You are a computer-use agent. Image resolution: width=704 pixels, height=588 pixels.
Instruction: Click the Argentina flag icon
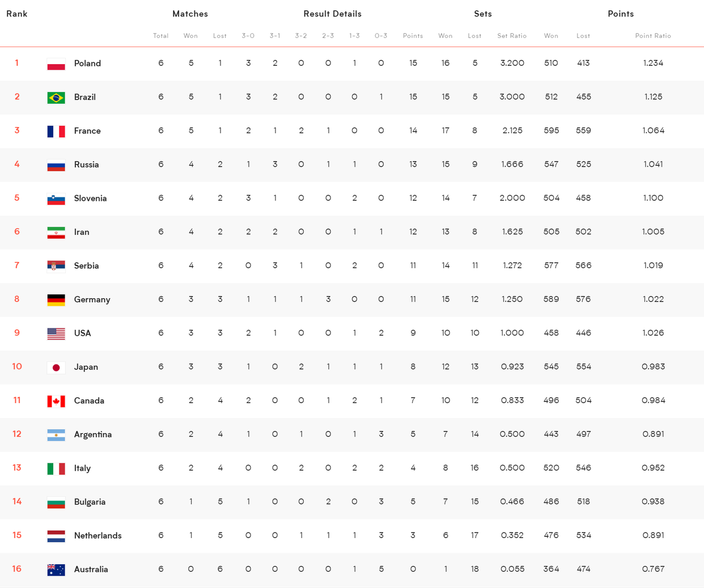tap(56, 435)
